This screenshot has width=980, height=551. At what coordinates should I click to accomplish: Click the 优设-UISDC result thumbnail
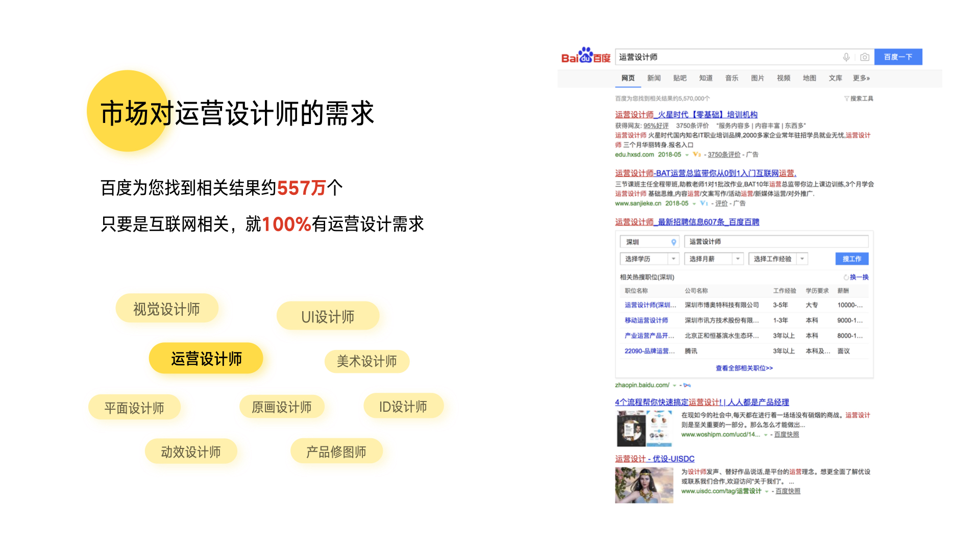coord(644,485)
